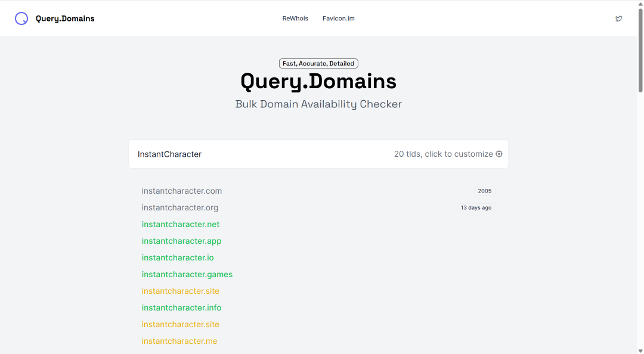Click the 'Fast, Accurate, Detailed' badge
Viewport: 644px width, 354px height.
(x=318, y=63)
